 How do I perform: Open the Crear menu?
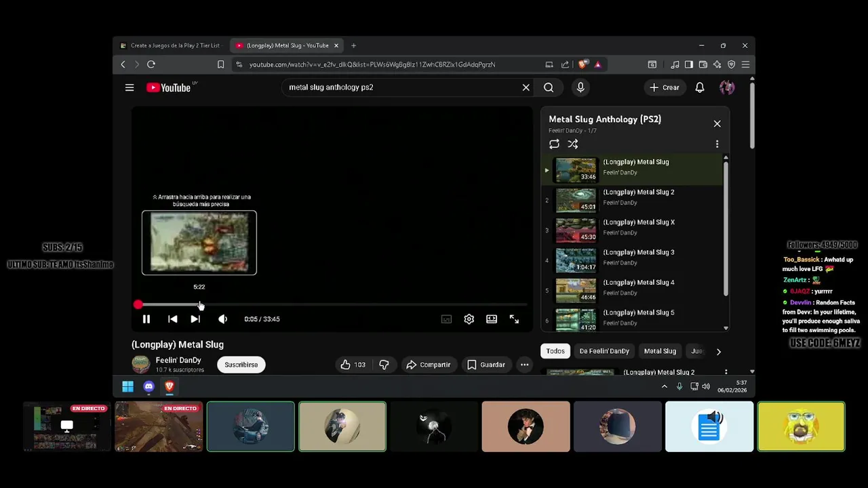click(x=664, y=87)
